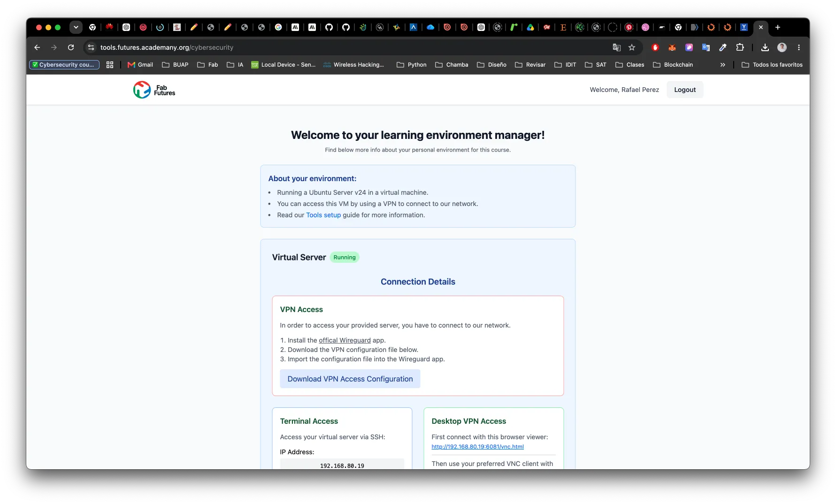Click the Fab Futures logo

point(154,90)
